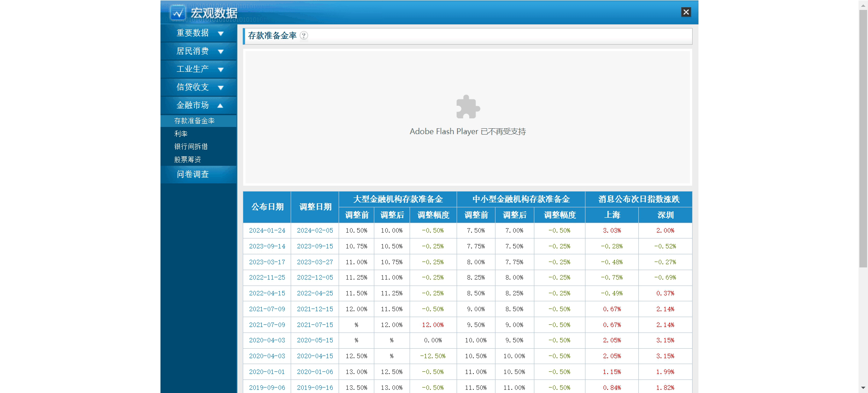Click the 2.00% Shenzhen value cell
Viewport: 868px width, 393px height.
tap(665, 230)
